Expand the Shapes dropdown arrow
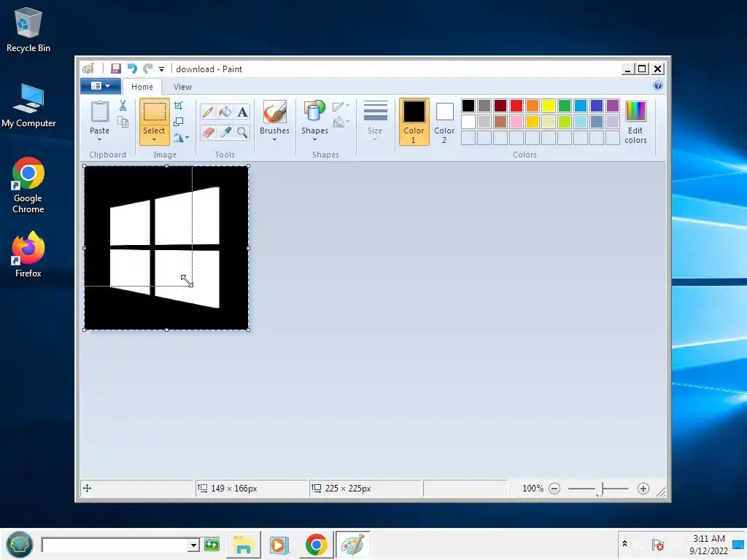Screen dimensions: 747x560 (x=314, y=139)
